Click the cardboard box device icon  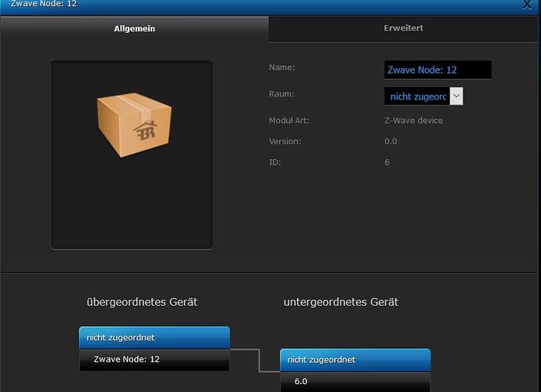[x=133, y=123]
